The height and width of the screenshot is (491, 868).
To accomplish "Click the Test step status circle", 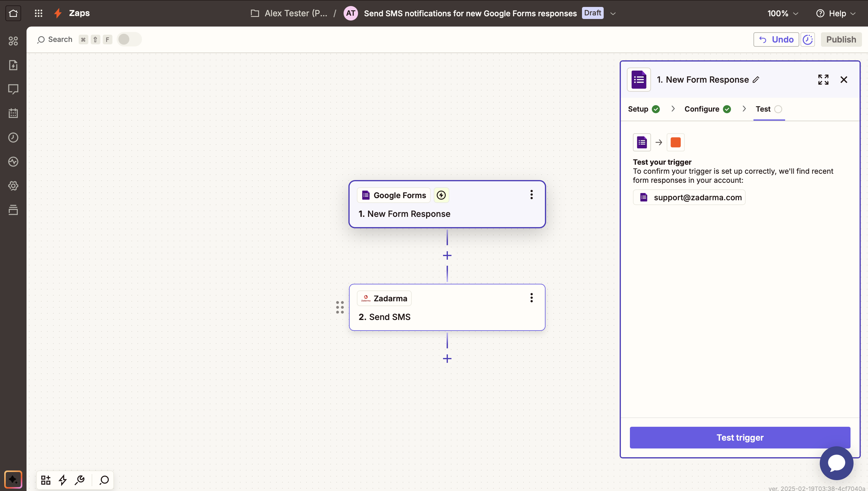I will [778, 109].
